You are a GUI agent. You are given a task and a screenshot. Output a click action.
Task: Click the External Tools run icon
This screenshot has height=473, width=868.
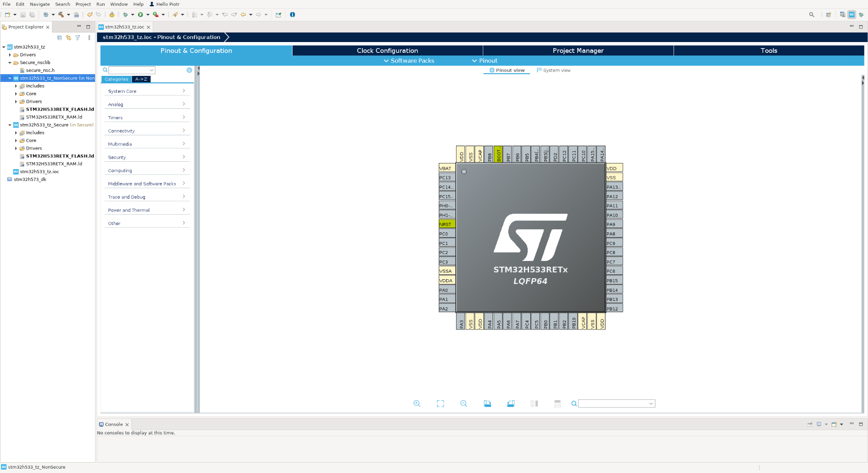point(156,15)
